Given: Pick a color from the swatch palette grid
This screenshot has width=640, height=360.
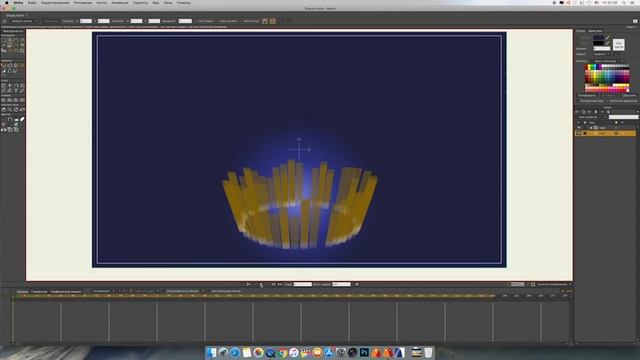Looking at the screenshot, I should pyautogui.click(x=607, y=78).
